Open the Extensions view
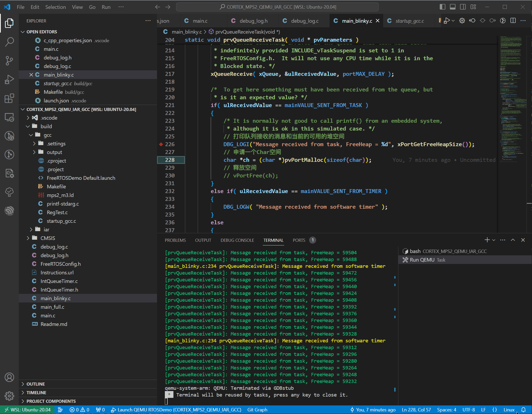 coord(9,98)
